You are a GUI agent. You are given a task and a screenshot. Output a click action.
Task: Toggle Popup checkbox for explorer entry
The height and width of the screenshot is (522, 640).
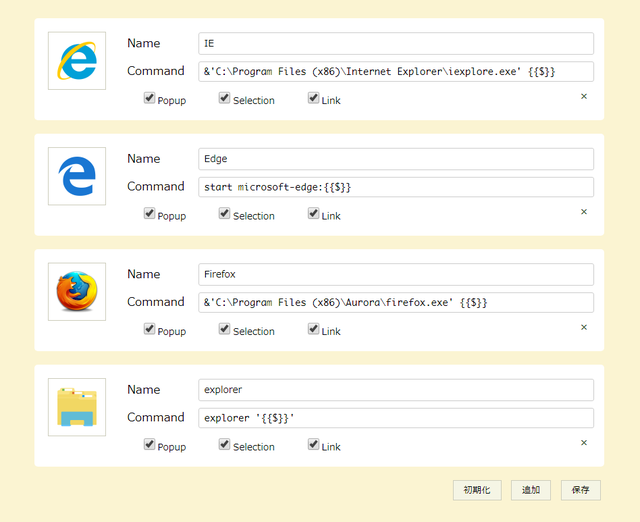coord(149,444)
